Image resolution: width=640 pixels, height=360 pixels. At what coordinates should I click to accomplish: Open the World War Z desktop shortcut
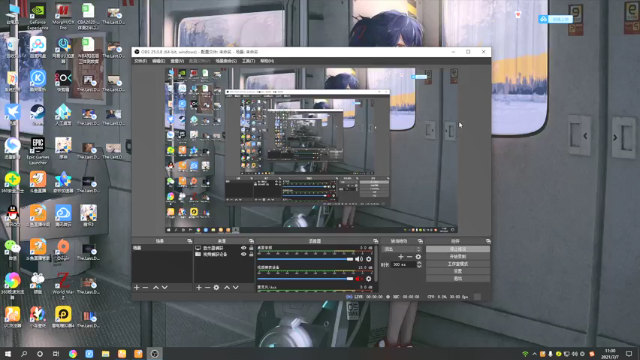click(63, 286)
